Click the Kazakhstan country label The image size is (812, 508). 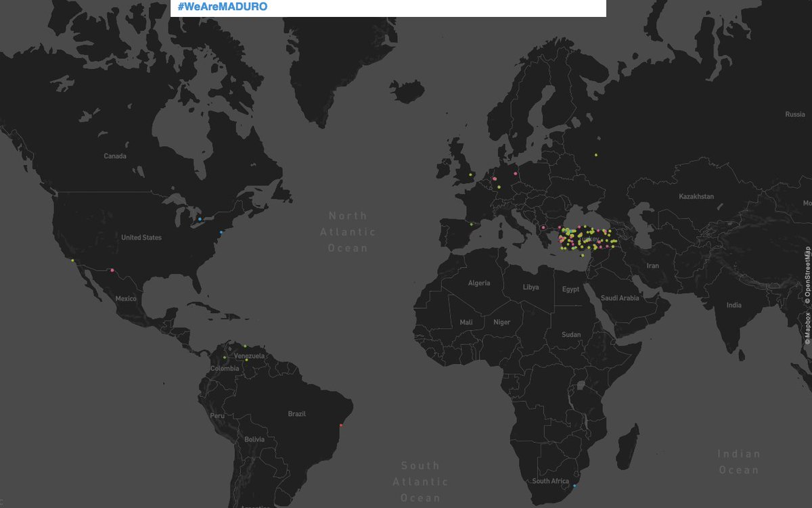point(696,196)
